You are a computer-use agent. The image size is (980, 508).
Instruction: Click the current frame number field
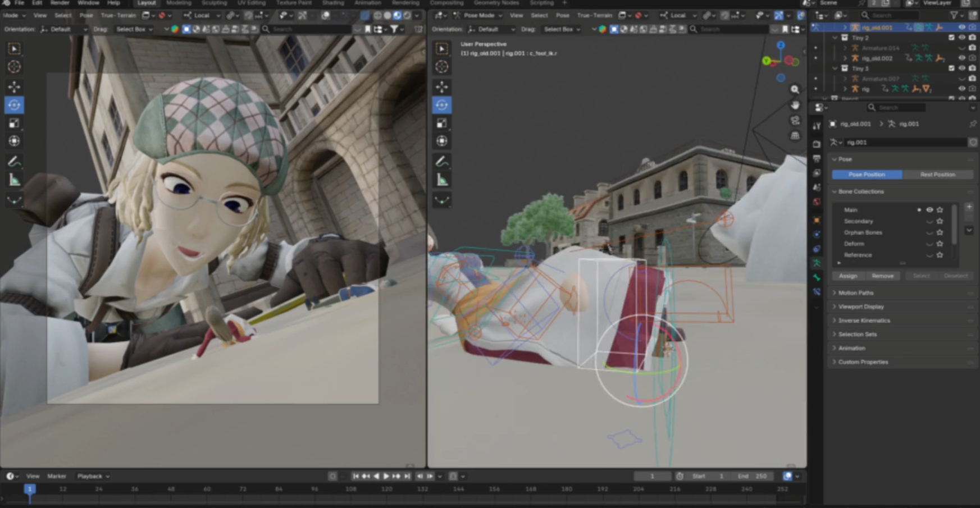click(x=652, y=476)
